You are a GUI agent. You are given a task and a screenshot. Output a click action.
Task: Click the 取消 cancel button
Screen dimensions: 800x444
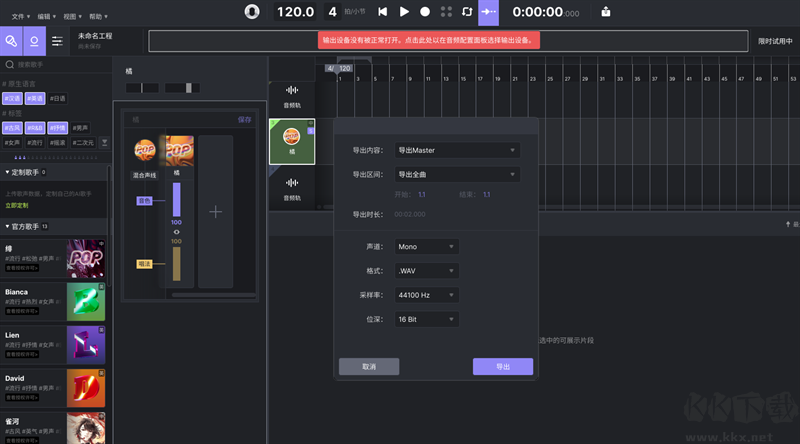[369, 366]
